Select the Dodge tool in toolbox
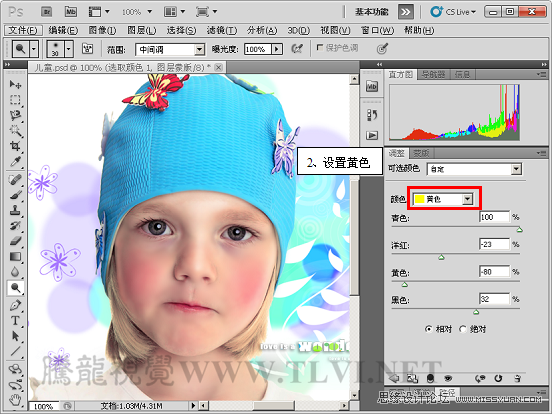This screenshot has height=414, width=552. click(x=15, y=288)
